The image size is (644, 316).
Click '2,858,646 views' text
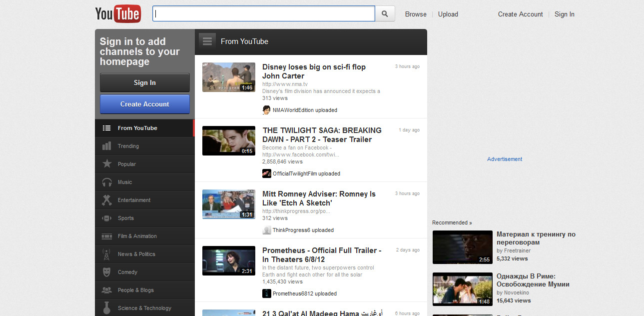click(x=282, y=161)
